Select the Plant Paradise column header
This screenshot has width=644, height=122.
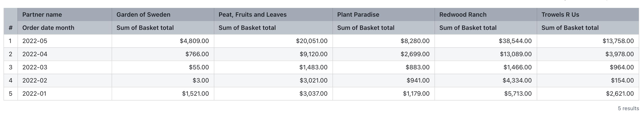pyautogui.click(x=358, y=14)
